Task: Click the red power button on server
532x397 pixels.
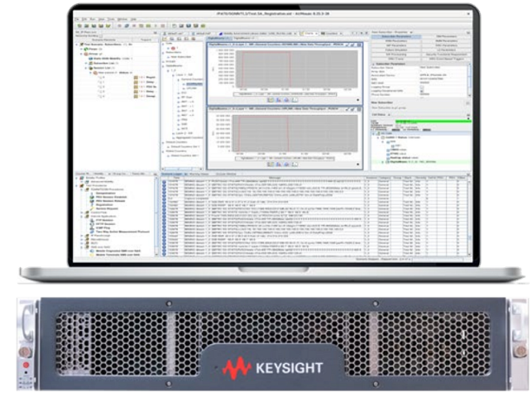Action: [x=26, y=365]
